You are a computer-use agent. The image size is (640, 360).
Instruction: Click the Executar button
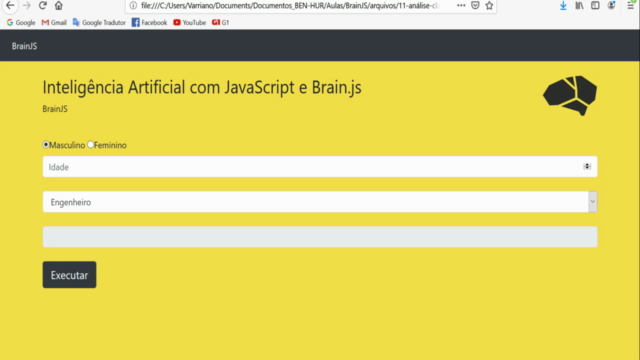[x=69, y=275]
